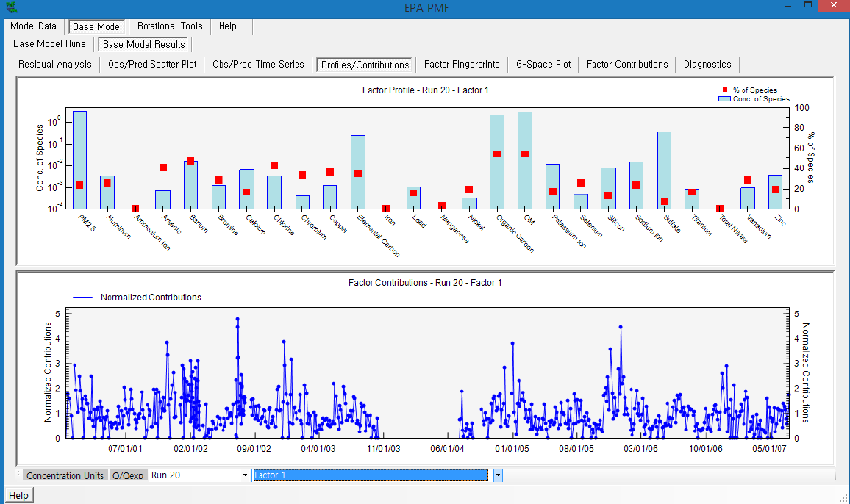Open Obs/Pred Scatter Plot tab
Viewport: 850px width, 504px height.
[x=152, y=64]
